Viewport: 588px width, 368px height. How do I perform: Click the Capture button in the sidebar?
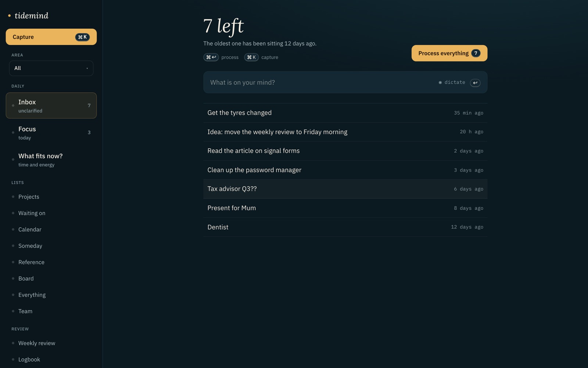pos(51,37)
